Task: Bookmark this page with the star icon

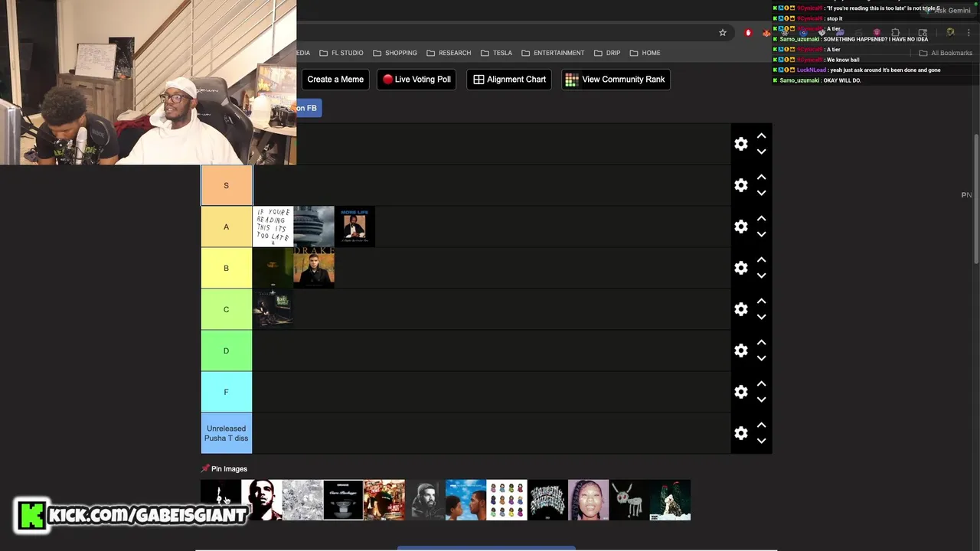Action: pyautogui.click(x=722, y=33)
